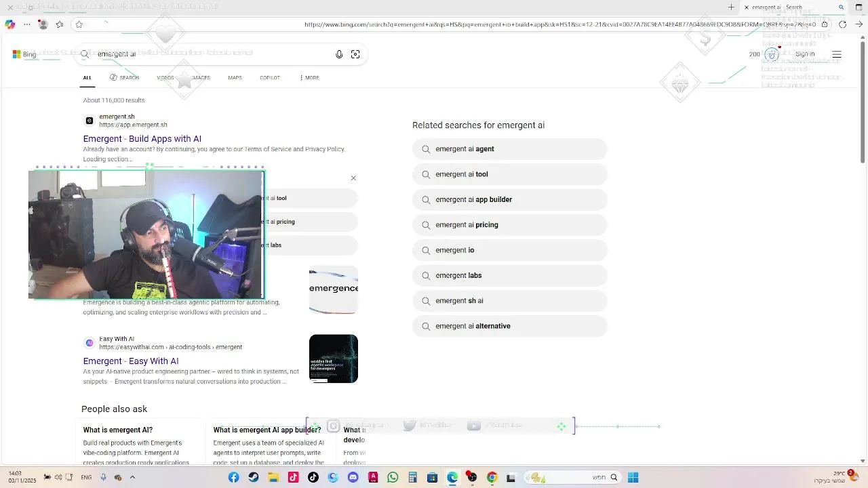
Task: Open 'Emergent - Easy With AI' result
Action: [131, 361]
